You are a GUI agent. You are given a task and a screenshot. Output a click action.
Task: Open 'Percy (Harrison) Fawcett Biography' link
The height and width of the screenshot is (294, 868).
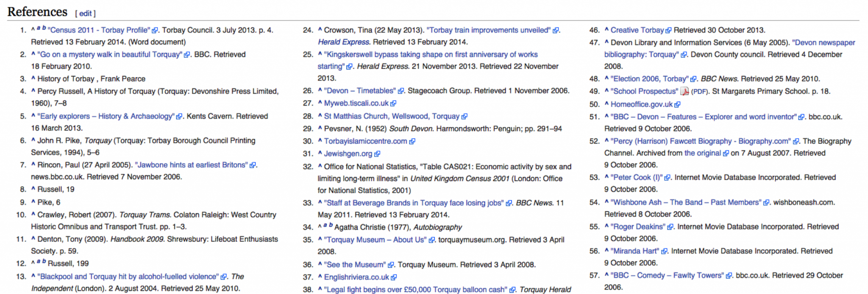(701, 141)
